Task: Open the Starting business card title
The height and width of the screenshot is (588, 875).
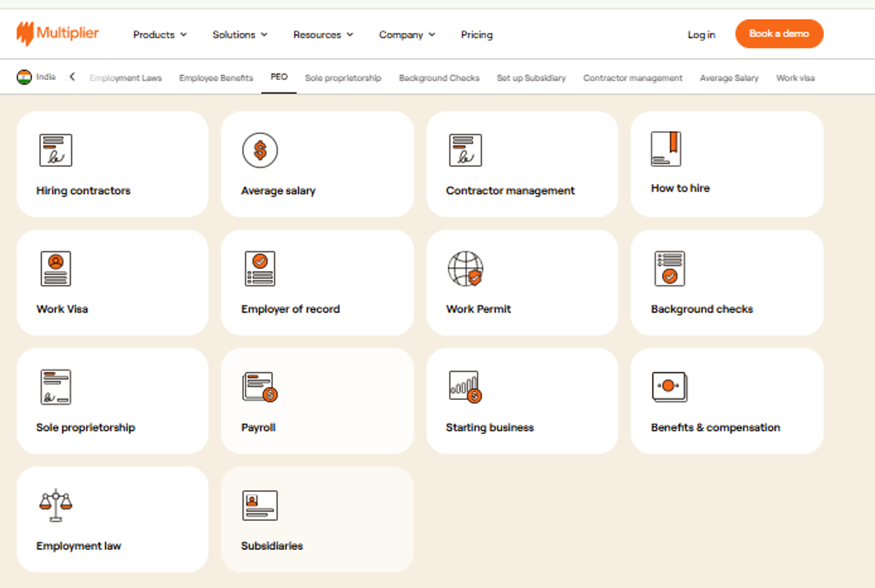Action: [490, 428]
